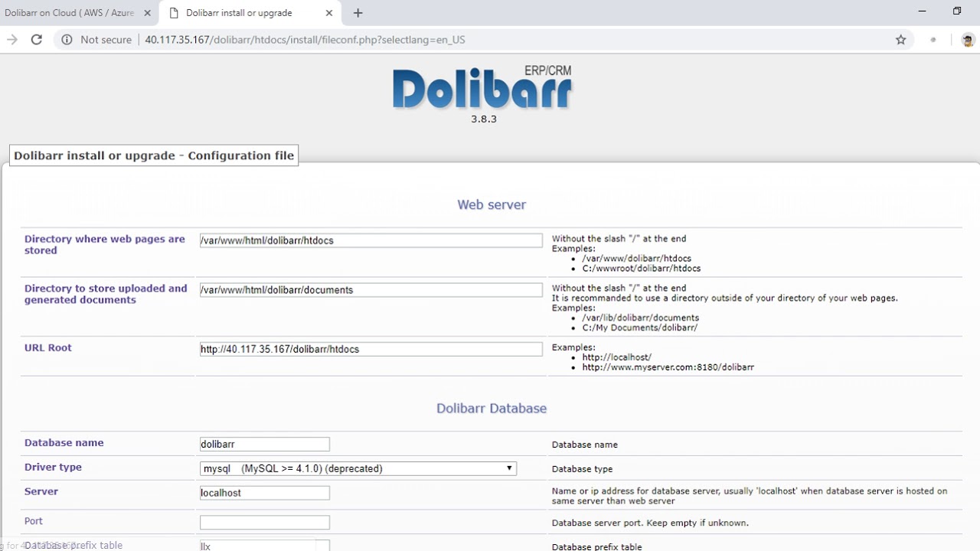The width and height of the screenshot is (980, 551).
Task: Switch to Dolibarr on Cloud tab
Action: [71, 13]
